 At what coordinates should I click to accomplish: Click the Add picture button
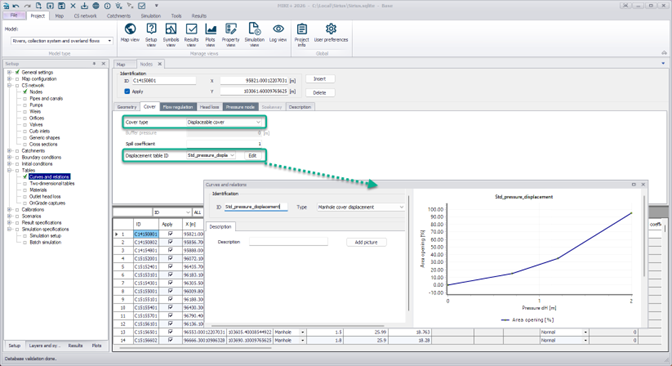[366, 242]
